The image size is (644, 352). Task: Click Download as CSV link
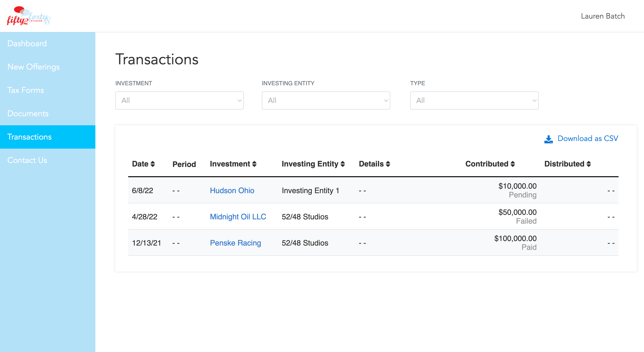tap(587, 138)
